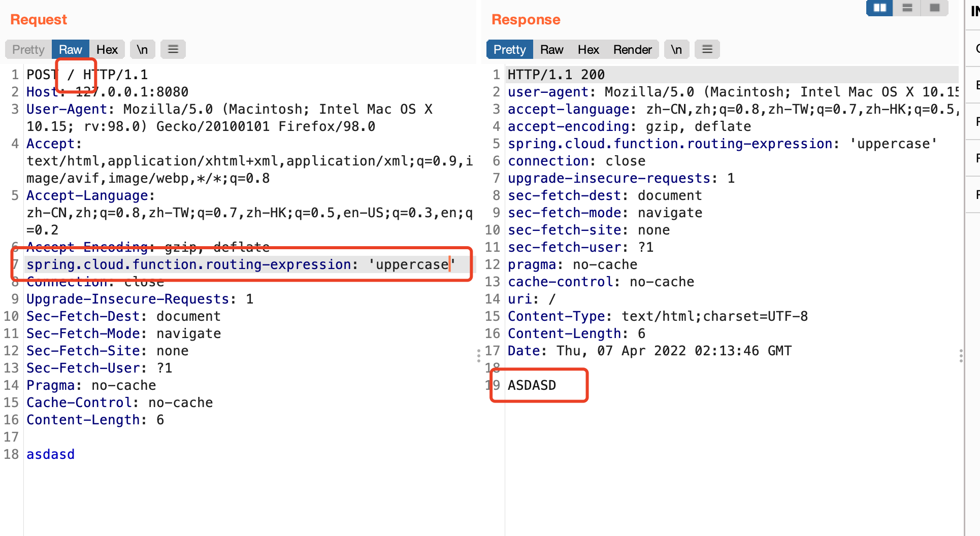The width and height of the screenshot is (980, 536).
Task: Click the Sec-Fetch-Dest: document line in request
Action: (x=124, y=316)
